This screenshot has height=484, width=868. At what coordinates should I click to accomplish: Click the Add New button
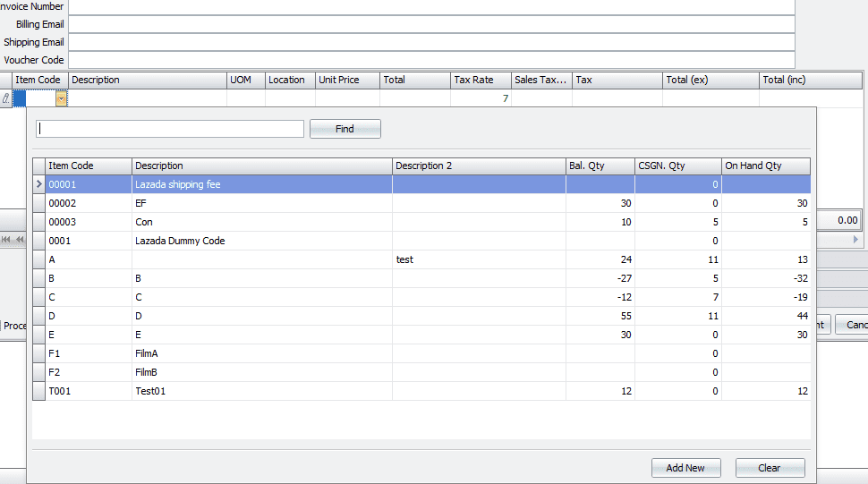685,468
